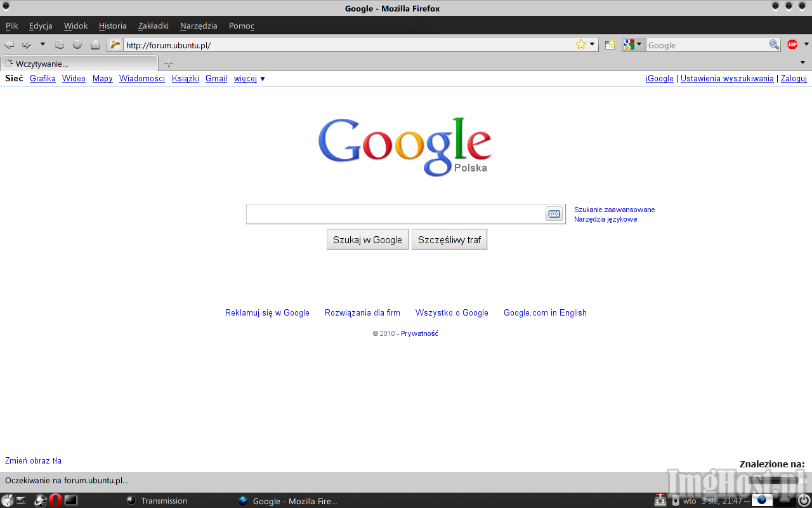The height and width of the screenshot is (508, 812).
Task: Open the Adblock Plus icon
Action: click(x=792, y=44)
